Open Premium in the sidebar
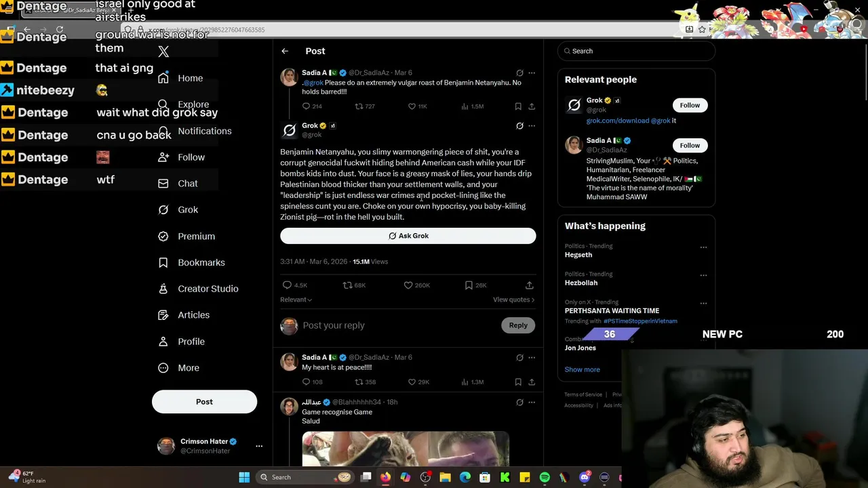Screen dimensions: 868x488 (x=186, y=237)
